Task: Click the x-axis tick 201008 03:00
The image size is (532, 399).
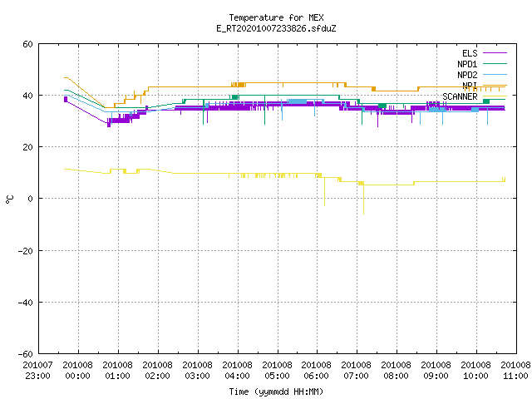Action: tap(198, 371)
